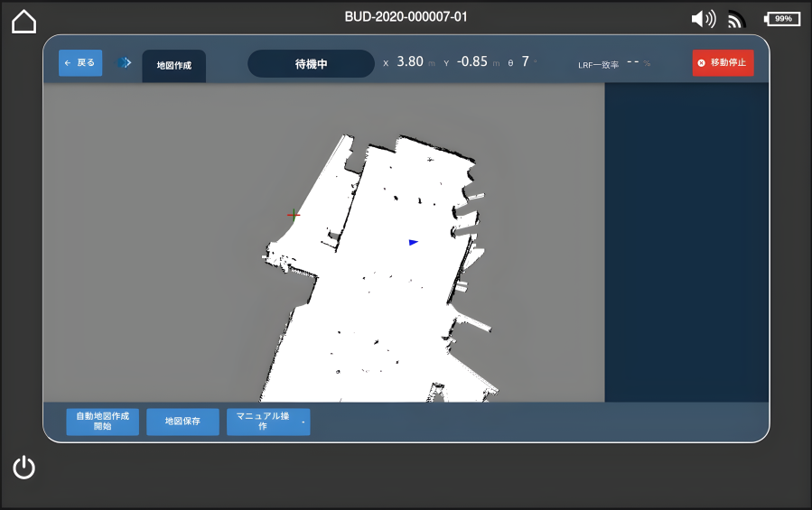Viewport: 812px width, 510px height.
Task: Click the Y coordinate value -0.85
Action: [471, 62]
